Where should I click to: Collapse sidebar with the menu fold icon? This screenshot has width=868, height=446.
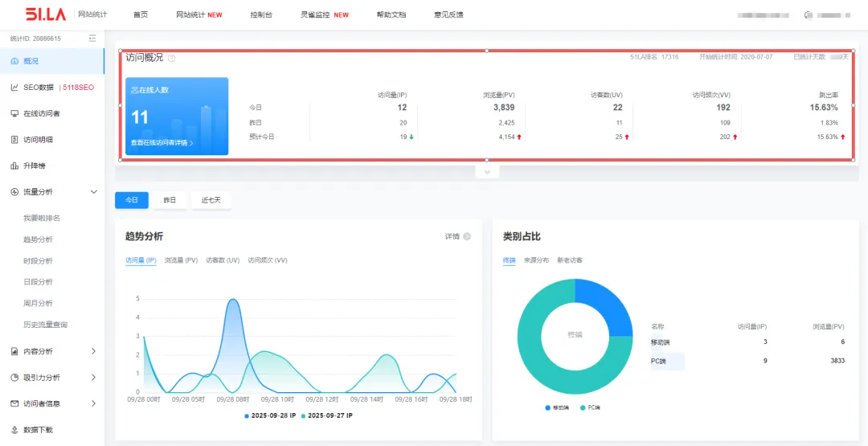(92, 39)
